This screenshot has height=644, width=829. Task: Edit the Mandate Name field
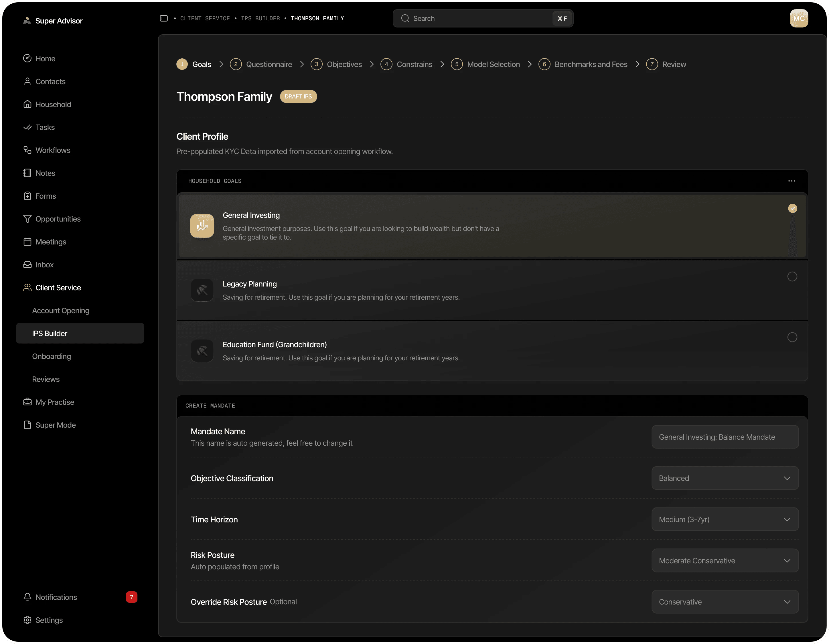coord(725,437)
